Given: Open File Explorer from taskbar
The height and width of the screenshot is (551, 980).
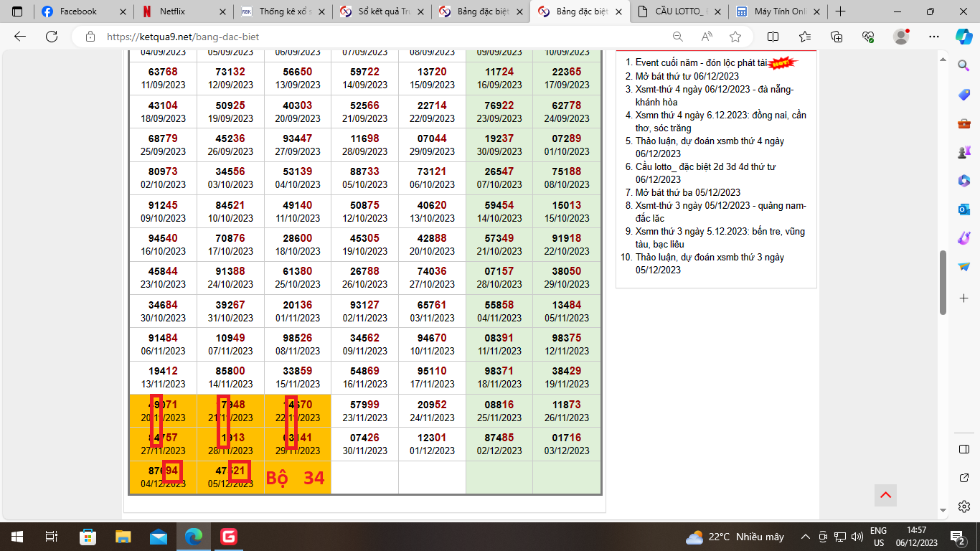Looking at the screenshot, I should tap(123, 537).
